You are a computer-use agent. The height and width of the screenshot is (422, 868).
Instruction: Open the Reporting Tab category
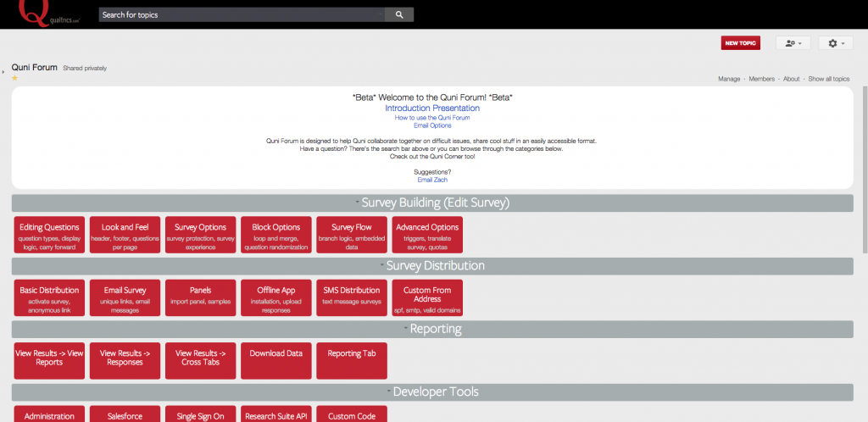pos(352,361)
